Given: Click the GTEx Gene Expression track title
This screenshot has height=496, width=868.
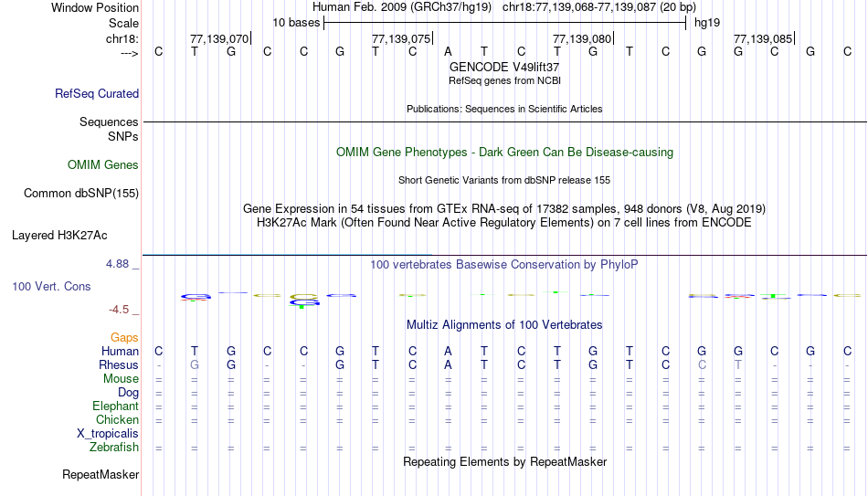Looking at the screenshot, I should pyautogui.click(x=504, y=208).
